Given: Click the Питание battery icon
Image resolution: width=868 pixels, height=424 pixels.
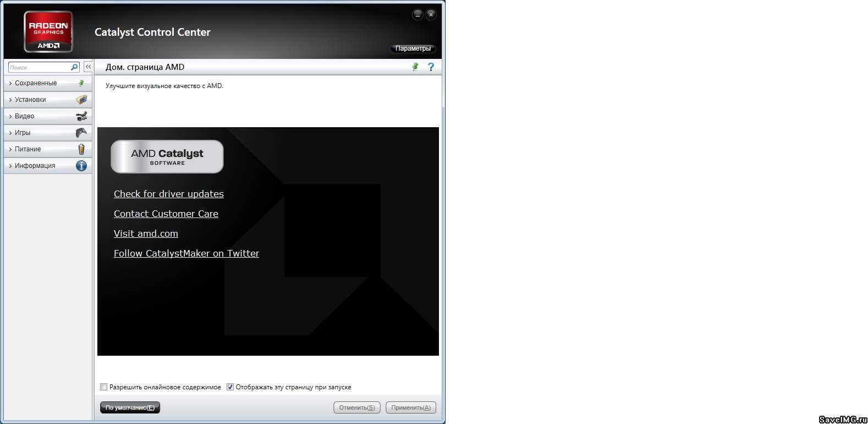Looking at the screenshot, I should 81,149.
